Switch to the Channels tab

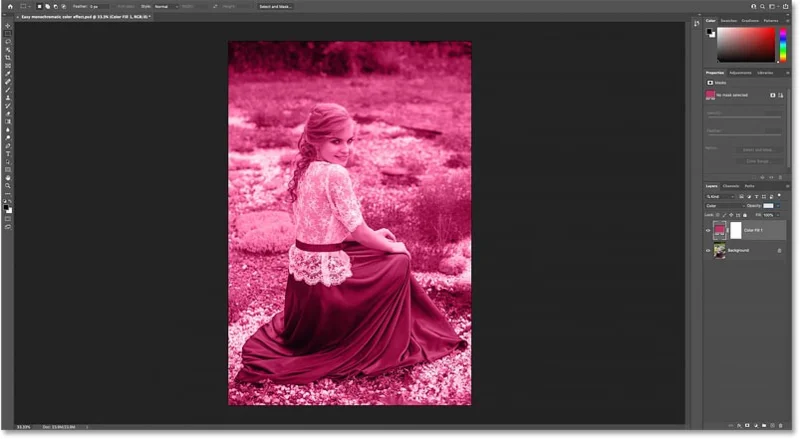pos(731,186)
